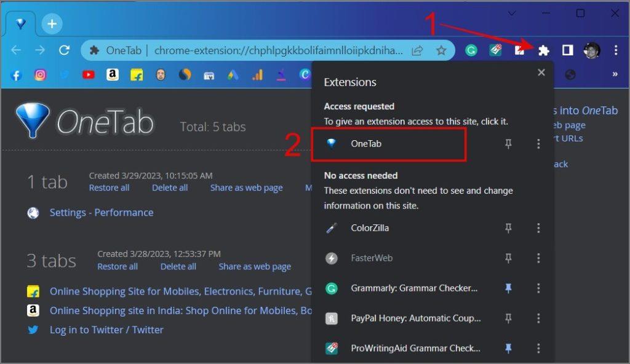Open the Flipkart bookmark in bookmarks bar

point(137,75)
